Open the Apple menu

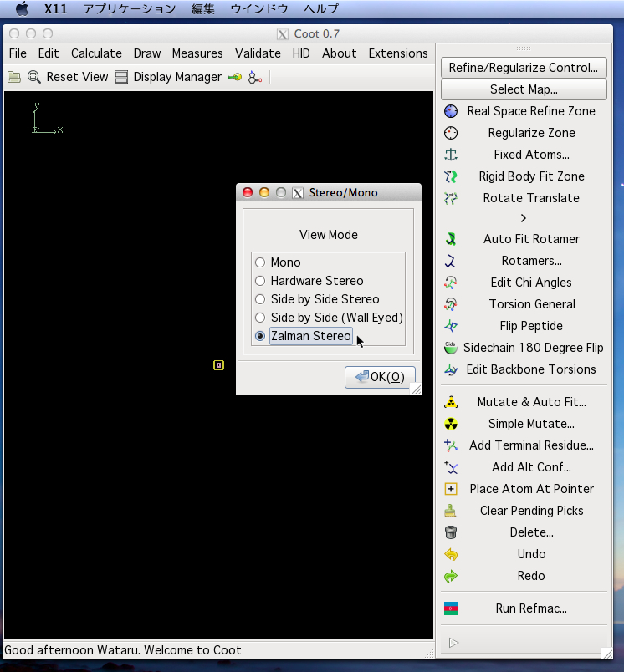[x=22, y=8]
